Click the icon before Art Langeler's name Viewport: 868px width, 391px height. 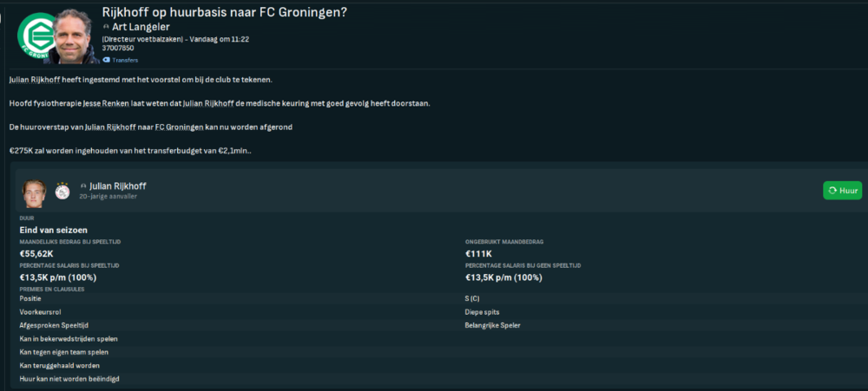106,27
